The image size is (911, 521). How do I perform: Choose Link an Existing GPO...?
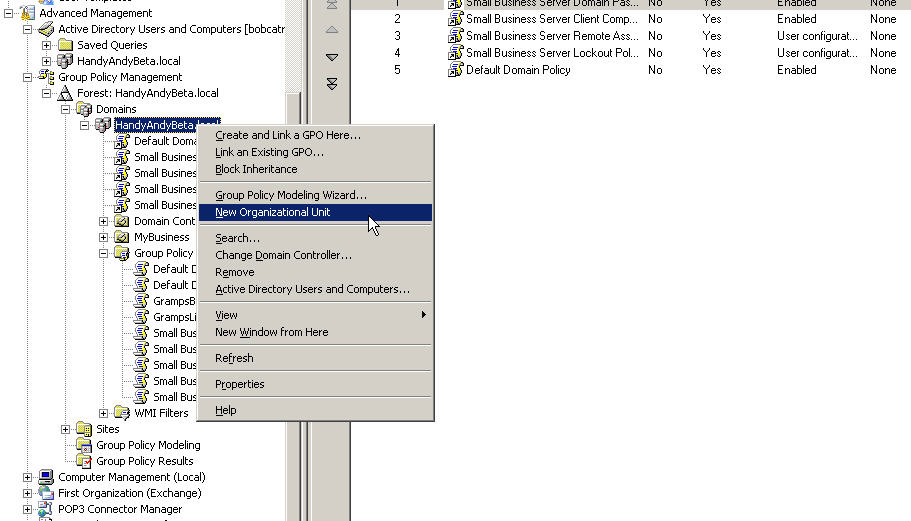pyautogui.click(x=315, y=152)
